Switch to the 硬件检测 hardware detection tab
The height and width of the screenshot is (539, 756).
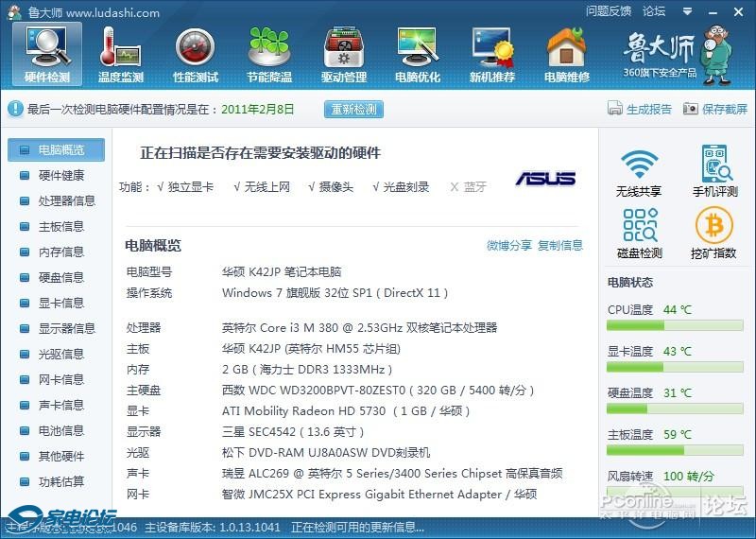(x=47, y=52)
